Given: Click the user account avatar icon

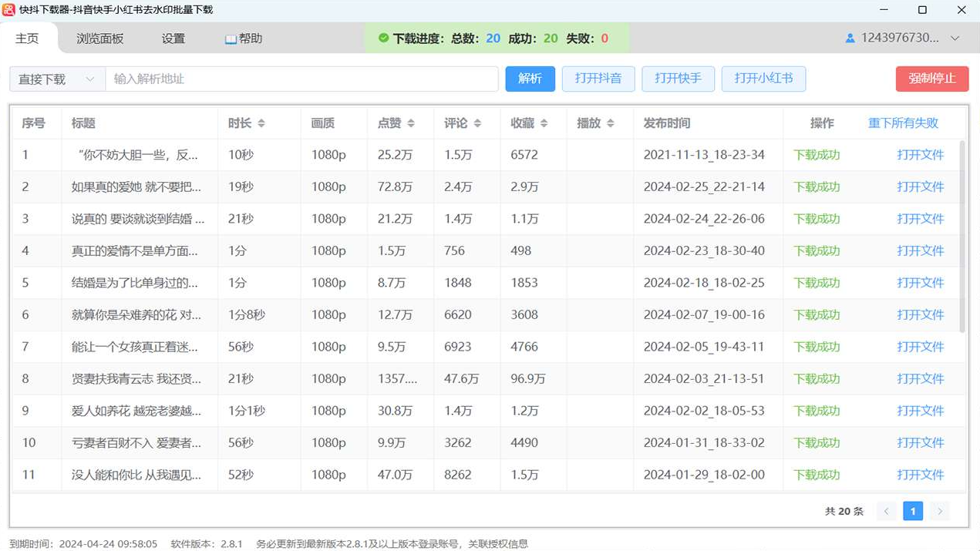Looking at the screenshot, I should pos(850,39).
